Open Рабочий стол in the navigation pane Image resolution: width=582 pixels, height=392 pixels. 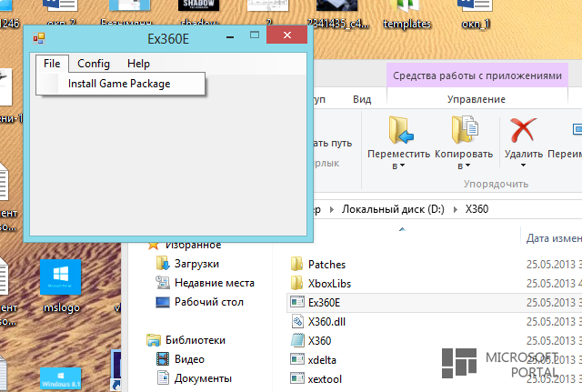click(x=209, y=302)
